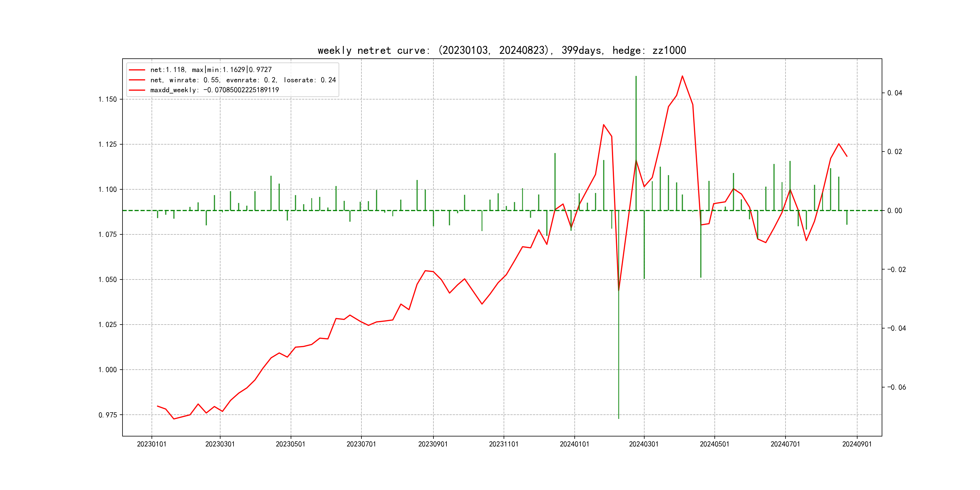This screenshot has width=980, height=490.
Task: Click the 20230101 x-axis date label
Action: click(x=152, y=444)
